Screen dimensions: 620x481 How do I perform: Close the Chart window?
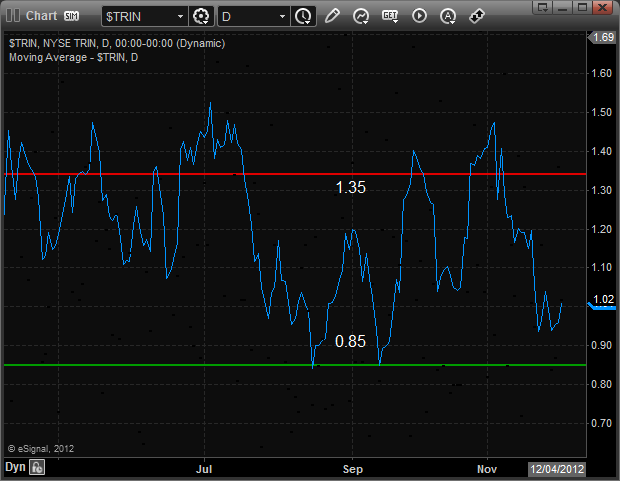[x=603, y=7]
